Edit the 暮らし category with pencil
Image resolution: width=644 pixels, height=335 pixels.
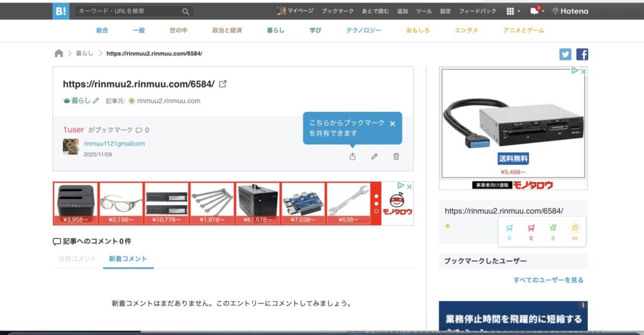click(x=96, y=101)
